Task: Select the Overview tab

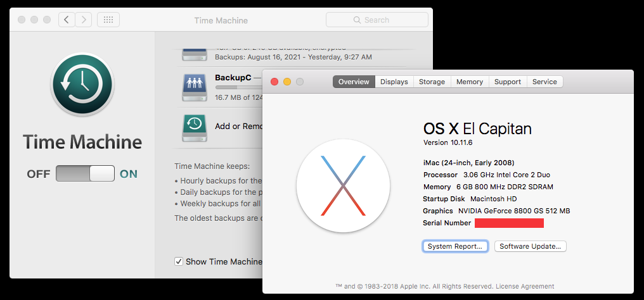Action: 354,82
